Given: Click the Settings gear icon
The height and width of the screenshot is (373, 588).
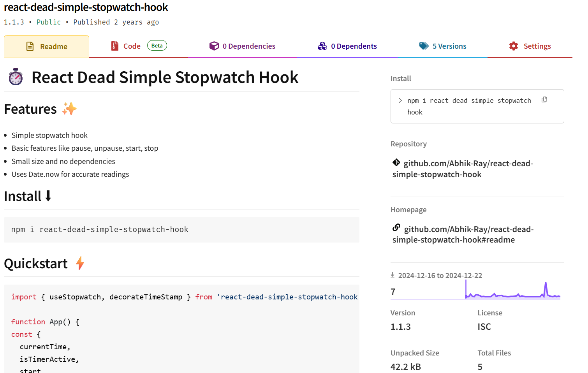Looking at the screenshot, I should click(514, 46).
